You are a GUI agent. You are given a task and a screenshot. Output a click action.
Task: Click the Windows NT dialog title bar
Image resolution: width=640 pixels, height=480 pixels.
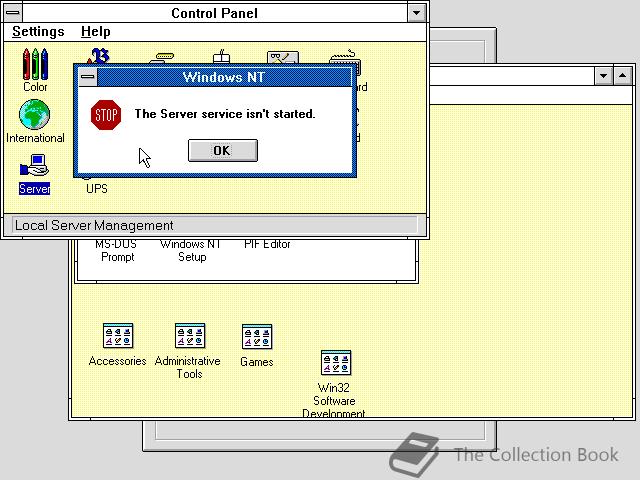(224, 77)
